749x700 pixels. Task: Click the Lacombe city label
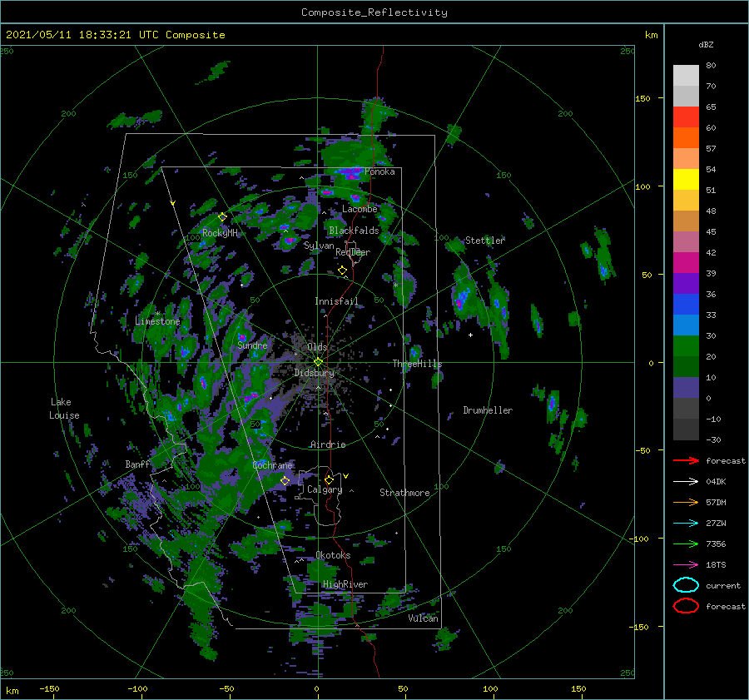pyautogui.click(x=360, y=209)
